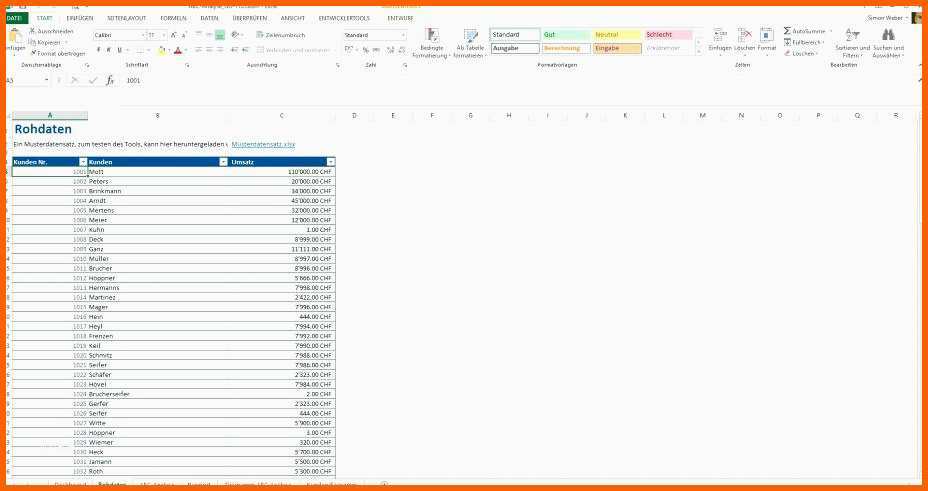The image size is (928, 491).
Task: Click the insert function fx icon
Action: (x=110, y=80)
